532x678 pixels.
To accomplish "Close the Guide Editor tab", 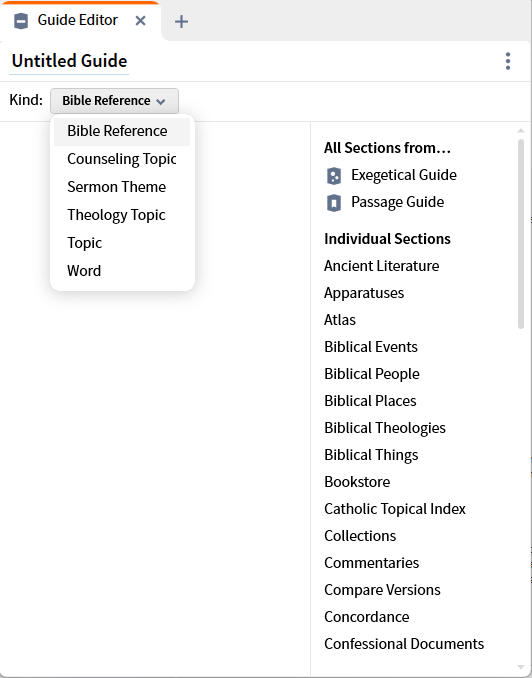I will [140, 20].
